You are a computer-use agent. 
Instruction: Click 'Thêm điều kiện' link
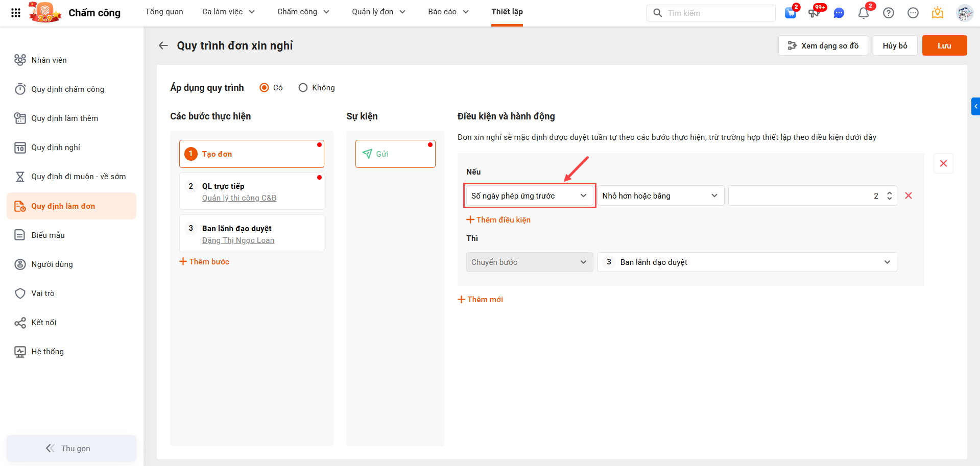pyautogui.click(x=498, y=220)
